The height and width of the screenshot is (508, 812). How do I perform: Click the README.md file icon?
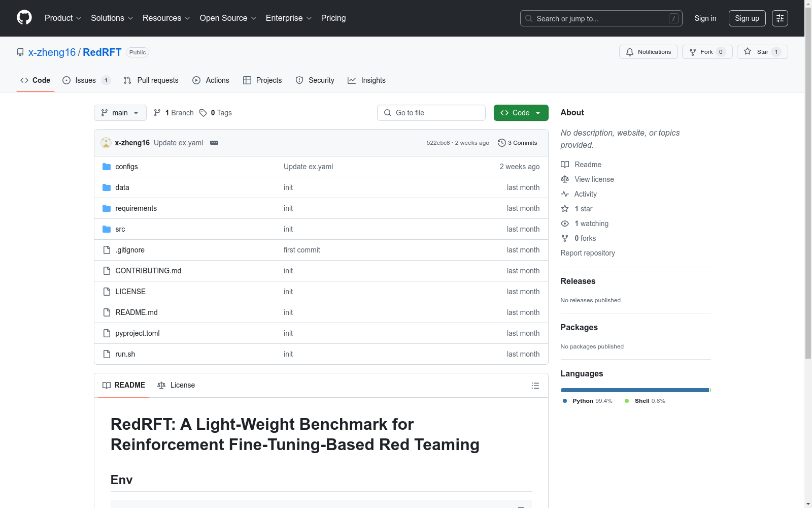[x=107, y=312]
